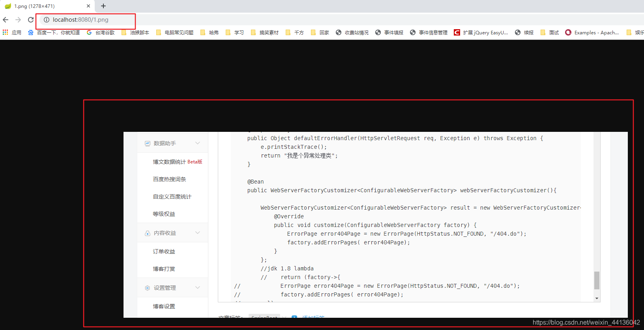This screenshot has width=644, height=330.
Task: Open the 搞笑素材 bookmark folder
Action: click(265, 32)
